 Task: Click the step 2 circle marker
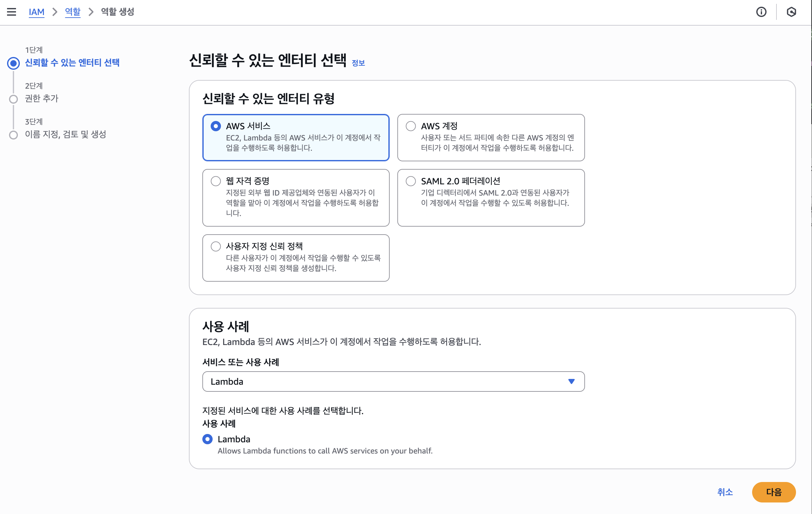13,99
